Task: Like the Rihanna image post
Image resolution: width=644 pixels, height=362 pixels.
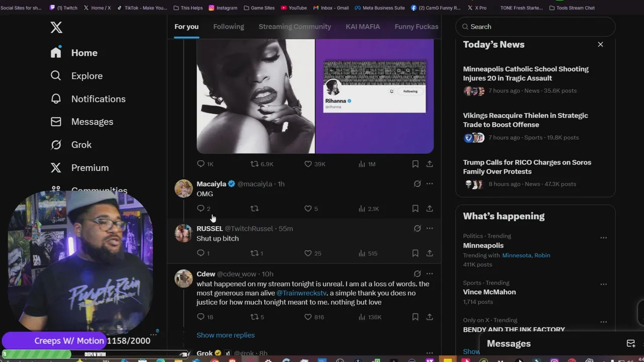Action: click(315, 164)
